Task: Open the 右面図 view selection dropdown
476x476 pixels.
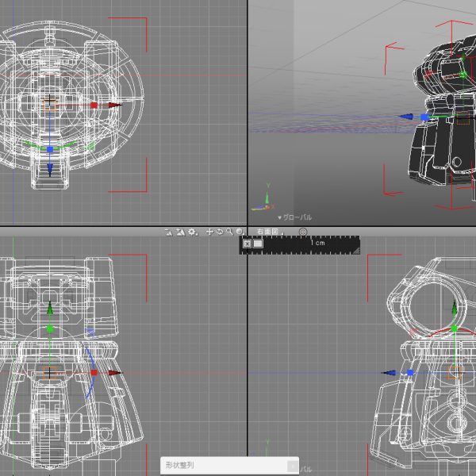Action: (x=270, y=232)
